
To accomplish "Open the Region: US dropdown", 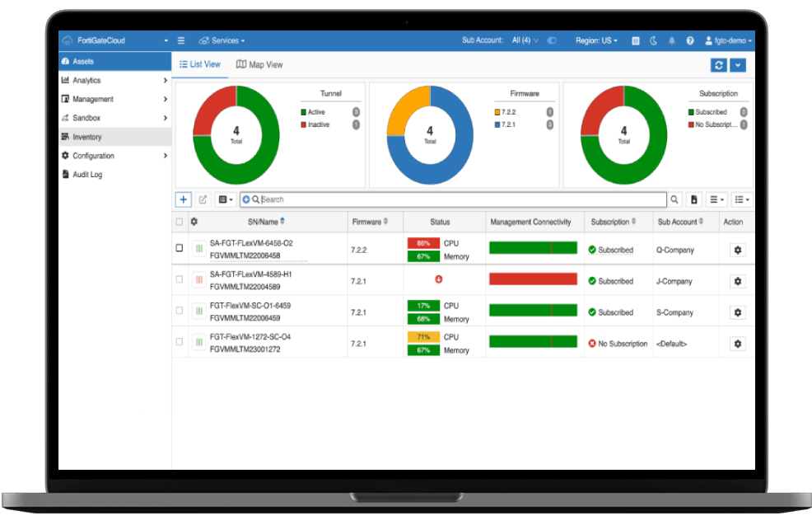I will [596, 40].
